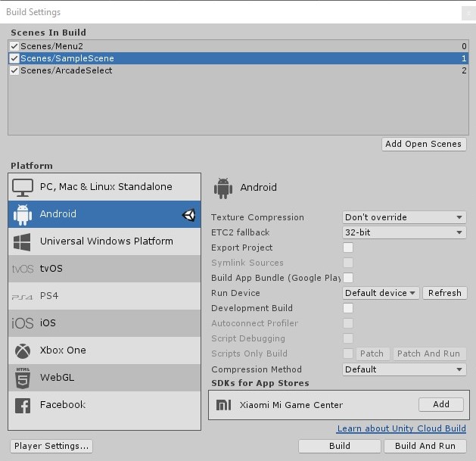476x461 pixels.
Task: Open the Texture Compression dropdown
Action: tap(404, 217)
